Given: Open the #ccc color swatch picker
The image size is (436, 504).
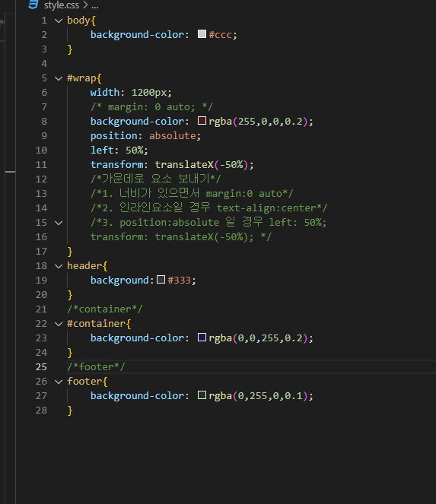Looking at the screenshot, I should coord(202,34).
